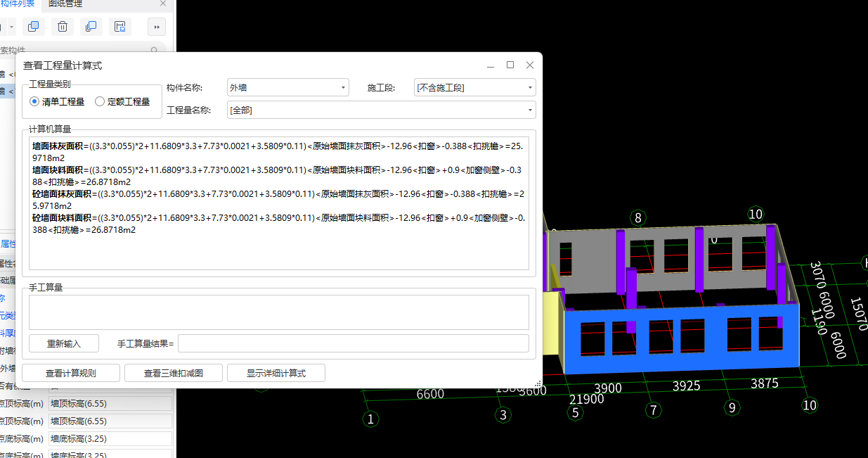
Task: Click the 3900 dimension label
Action: [x=608, y=388]
